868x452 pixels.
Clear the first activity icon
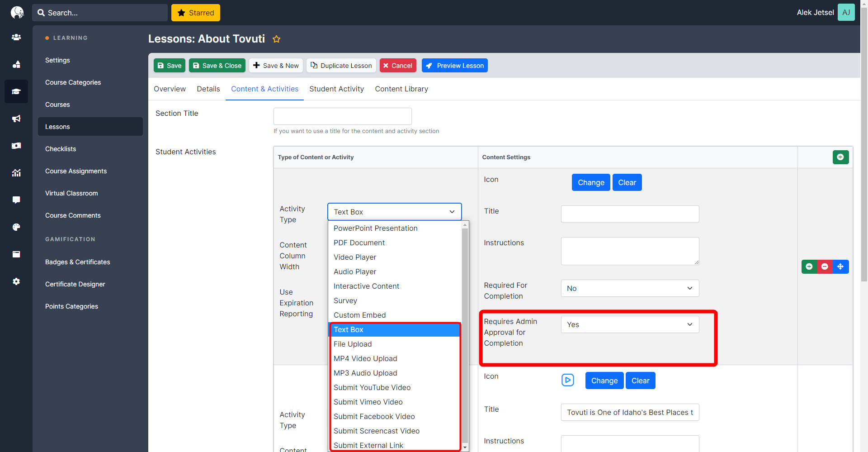coord(627,182)
